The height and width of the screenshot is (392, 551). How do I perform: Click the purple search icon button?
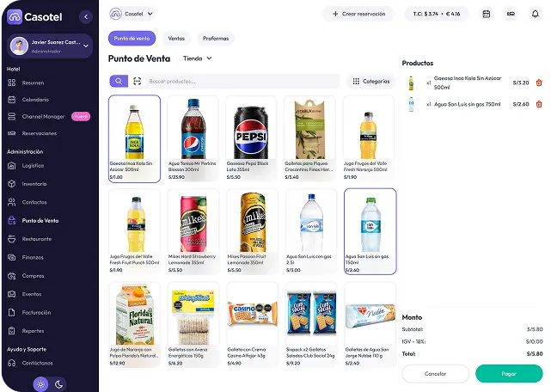[119, 81]
